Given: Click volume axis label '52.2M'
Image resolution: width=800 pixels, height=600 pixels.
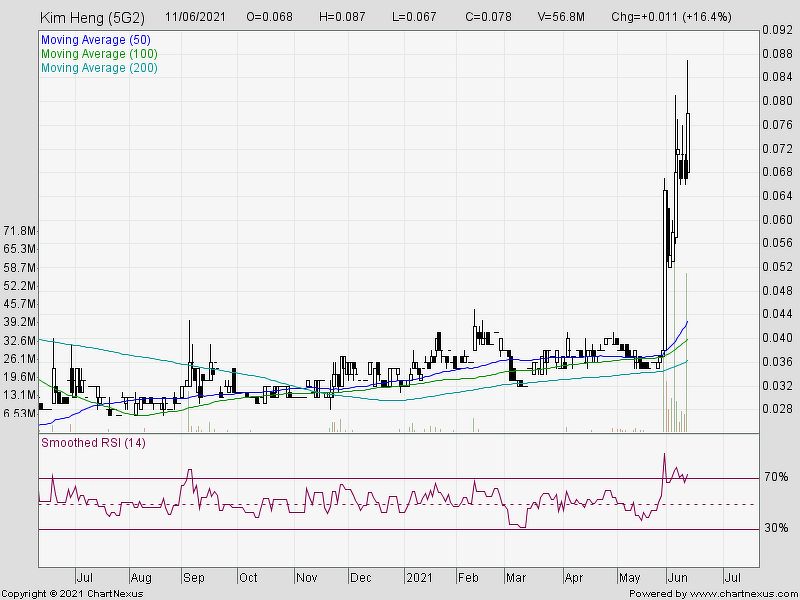Looking at the screenshot, I should coord(19,286).
